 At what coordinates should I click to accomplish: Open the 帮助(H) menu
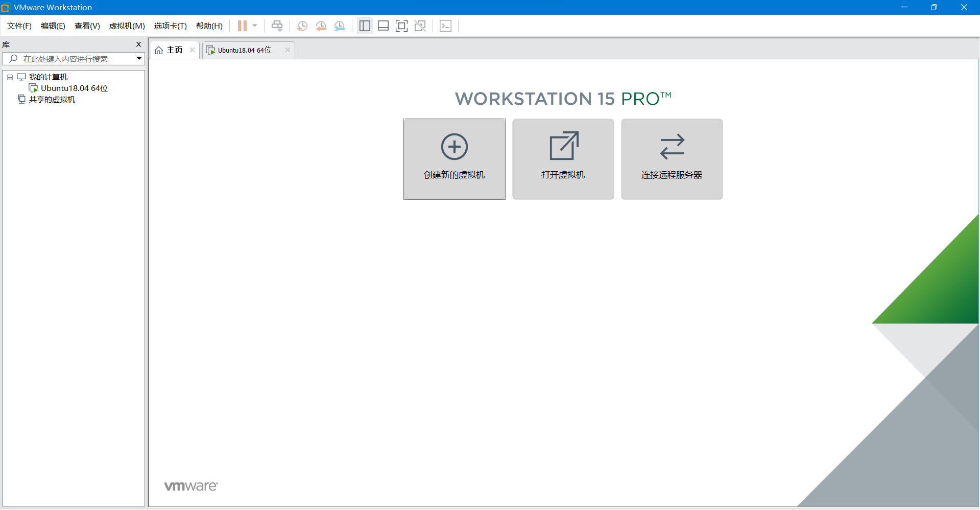click(x=209, y=26)
